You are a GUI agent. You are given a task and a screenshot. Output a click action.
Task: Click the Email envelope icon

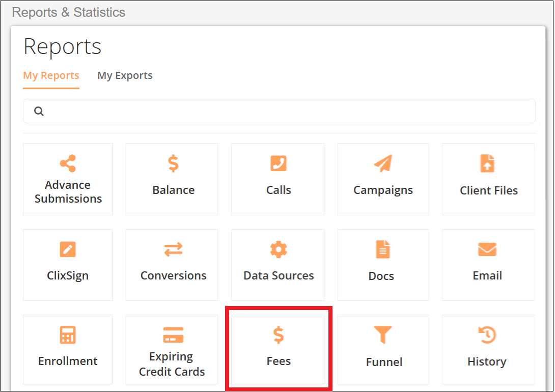[x=487, y=249]
